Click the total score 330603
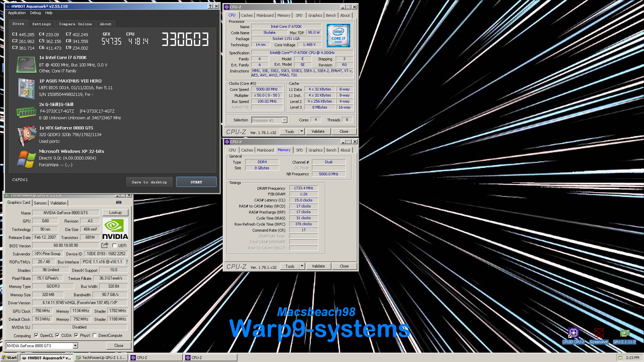This screenshot has height=362, width=644. 185,39
